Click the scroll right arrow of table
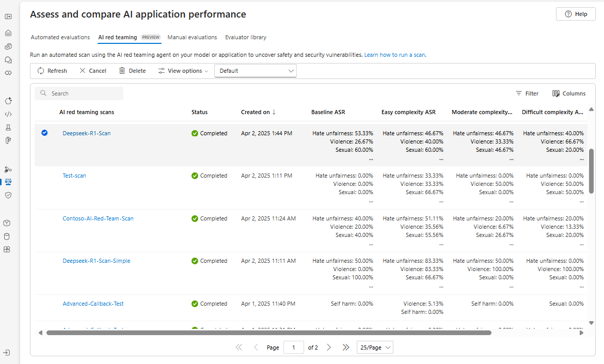This screenshot has height=364, width=604. [582, 333]
